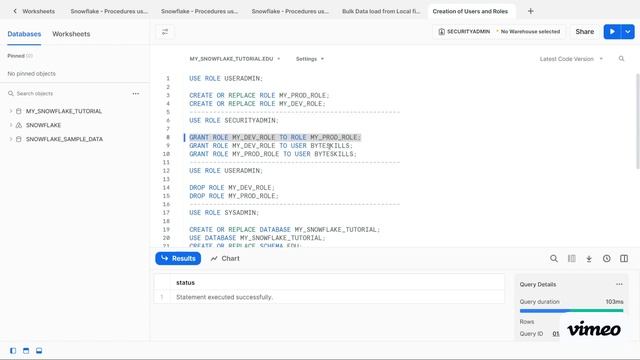This screenshot has width=640, height=360.
Task: Open MY_SNOWFLAKE_TUTORIAL.EDU context dropdown
Action: click(235, 59)
